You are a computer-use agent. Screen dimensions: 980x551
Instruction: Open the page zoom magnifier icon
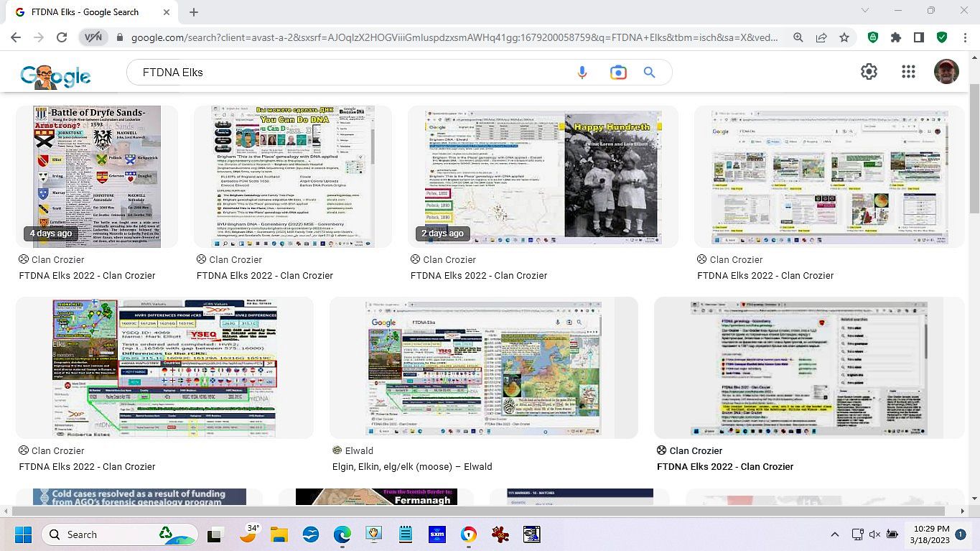798,37
